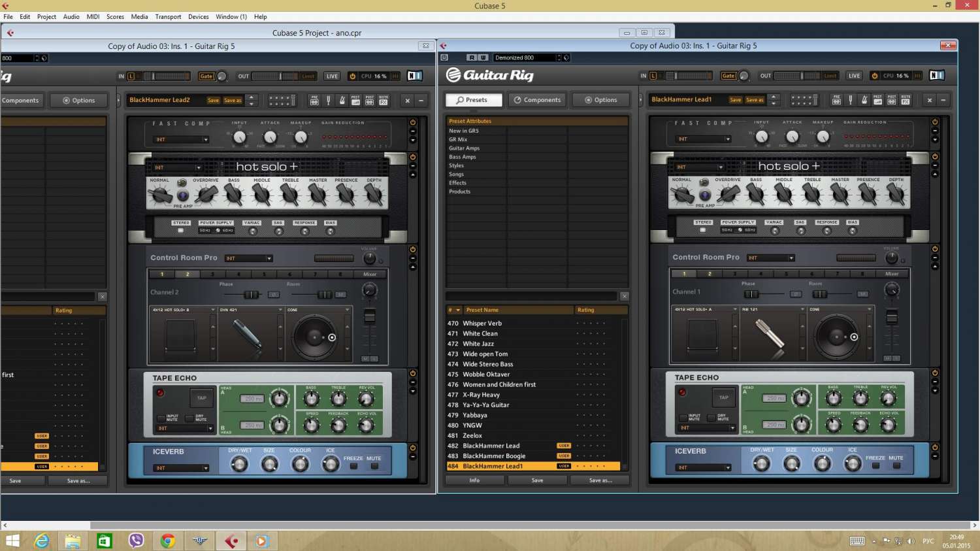The image size is (980, 551).
Task: Click the NI logo in right Guitar Rig window
Action: (x=936, y=76)
